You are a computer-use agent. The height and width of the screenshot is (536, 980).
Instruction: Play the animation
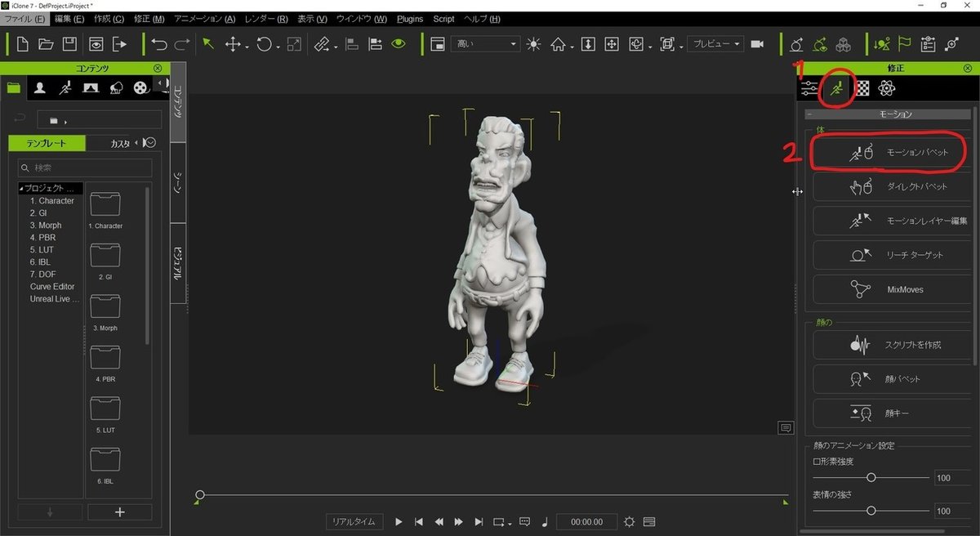pos(399,521)
